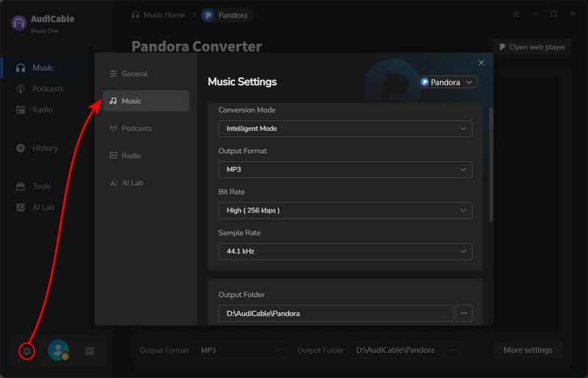Click the Output Folder path field in dialog

point(336,313)
